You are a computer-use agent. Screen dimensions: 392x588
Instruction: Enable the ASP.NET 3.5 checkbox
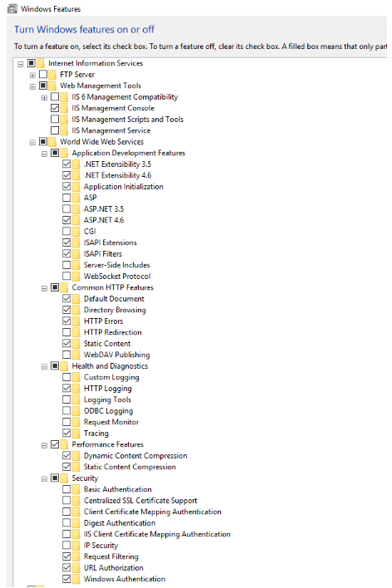pyautogui.click(x=66, y=208)
